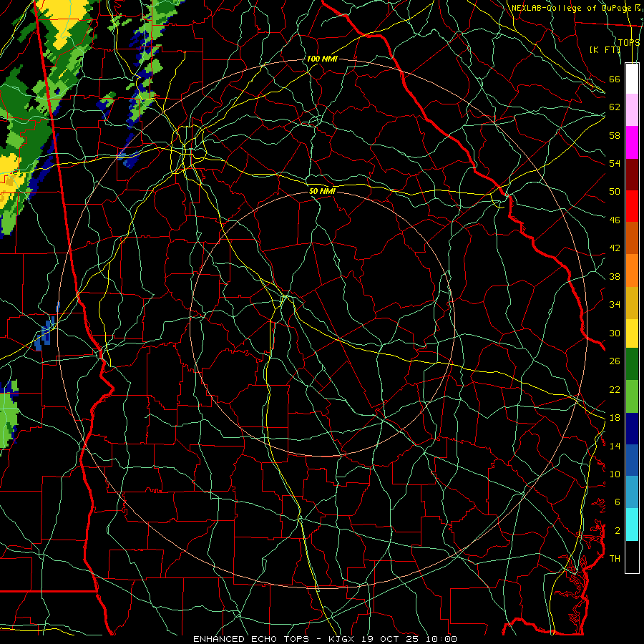Click the '46' legend value
The width and height of the screenshot is (644, 644).
[x=615, y=220]
